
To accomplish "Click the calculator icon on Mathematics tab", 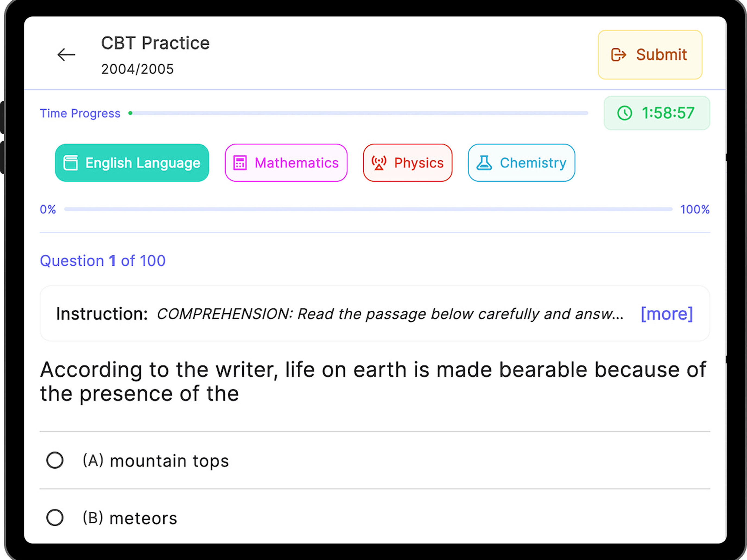I will click(240, 163).
